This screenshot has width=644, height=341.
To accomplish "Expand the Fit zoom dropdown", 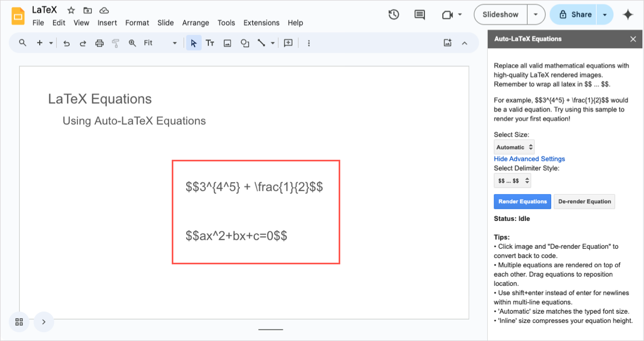I will (160, 43).
